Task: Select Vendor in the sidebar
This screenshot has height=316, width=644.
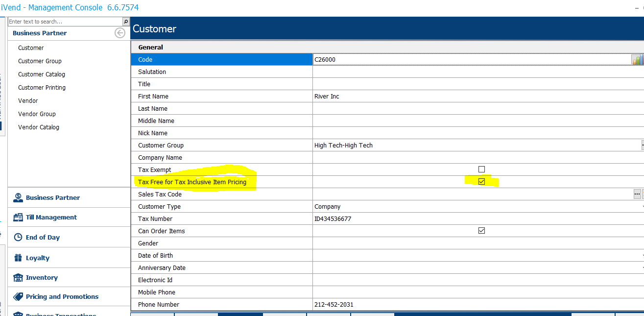Action: pyautogui.click(x=28, y=101)
